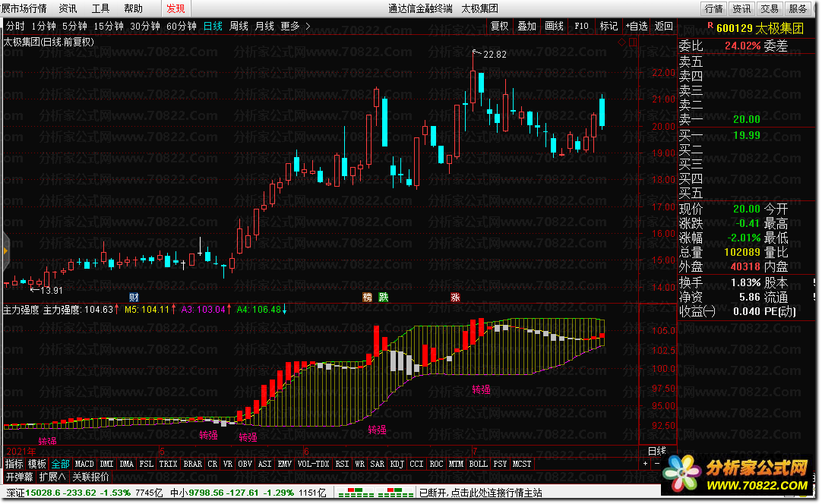Click the 开弹幕 button
The image size is (822, 504).
click(19, 477)
